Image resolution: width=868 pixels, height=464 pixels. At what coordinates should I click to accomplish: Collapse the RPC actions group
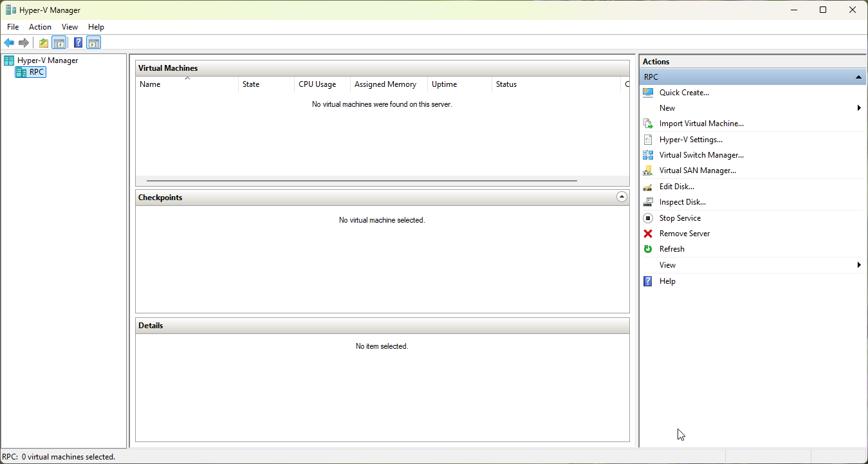[858, 77]
